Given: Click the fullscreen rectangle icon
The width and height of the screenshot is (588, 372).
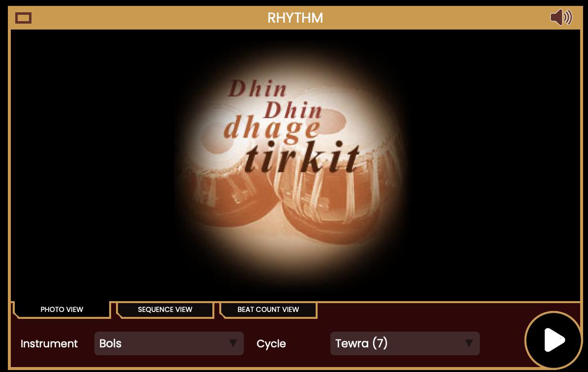Looking at the screenshot, I should (23, 18).
